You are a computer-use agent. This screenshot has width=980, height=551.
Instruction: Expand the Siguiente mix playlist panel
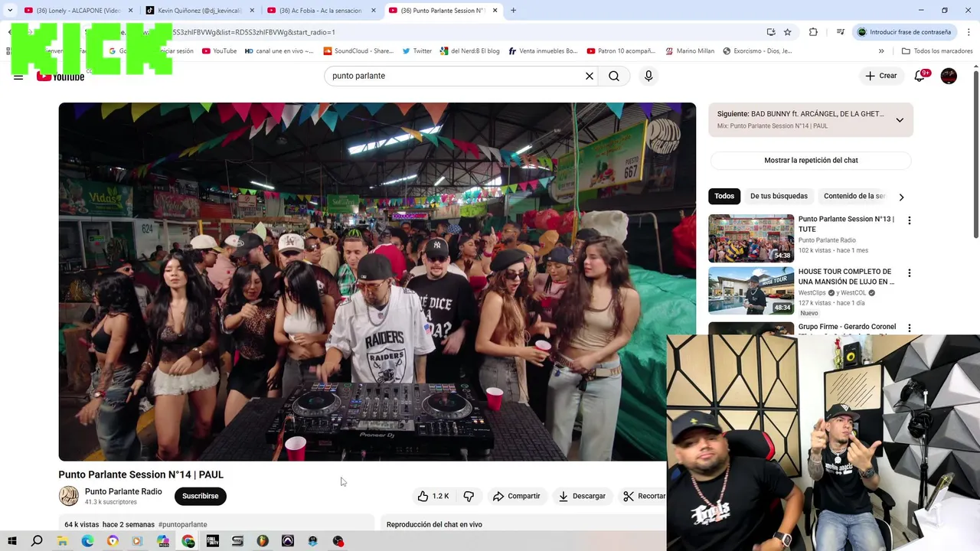900,120
